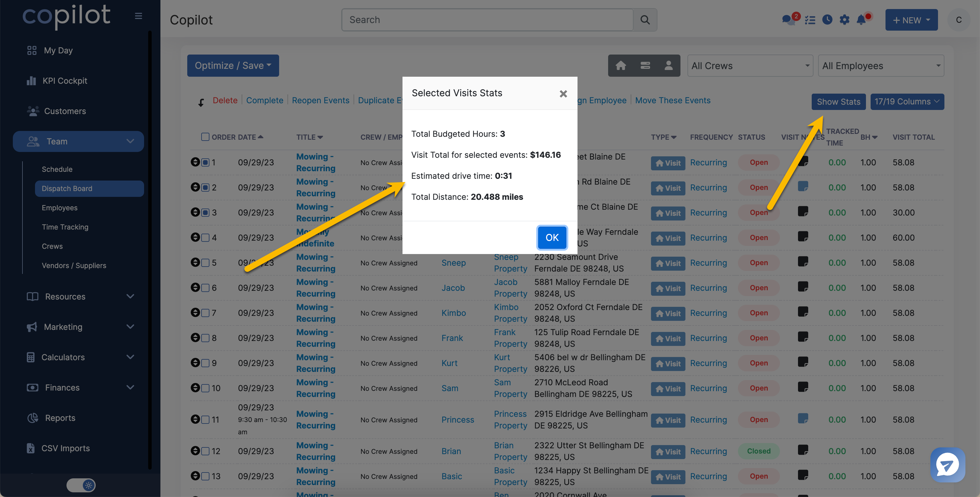The width and height of the screenshot is (980, 497).
Task: Expand the Finances sidebar section
Action: (x=78, y=387)
